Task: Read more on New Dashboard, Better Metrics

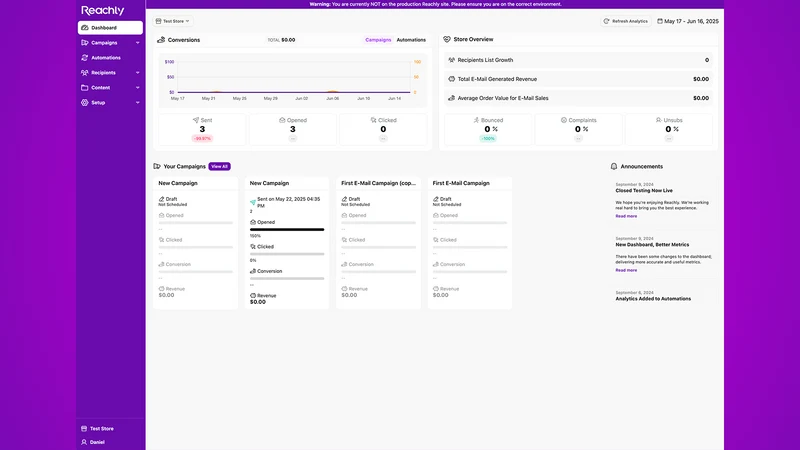Action: pos(626,270)
